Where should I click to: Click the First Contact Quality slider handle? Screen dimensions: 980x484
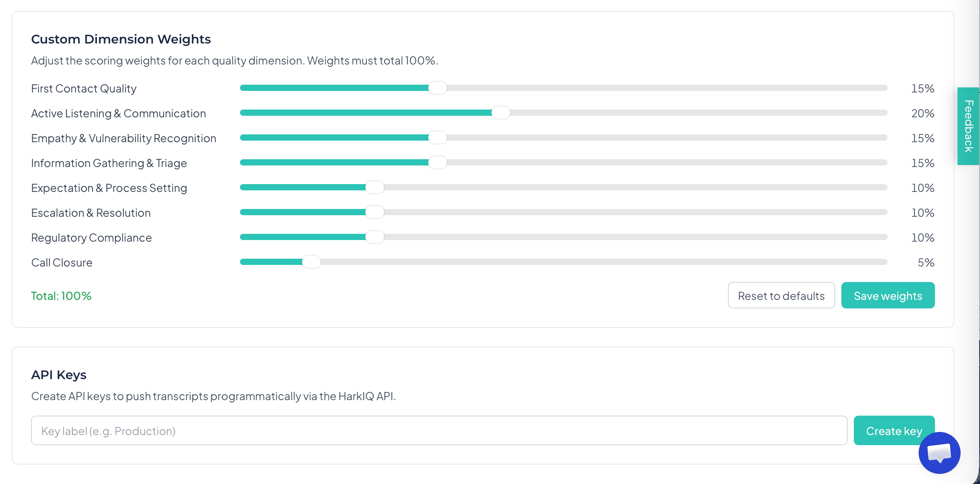tap(438, 88)
